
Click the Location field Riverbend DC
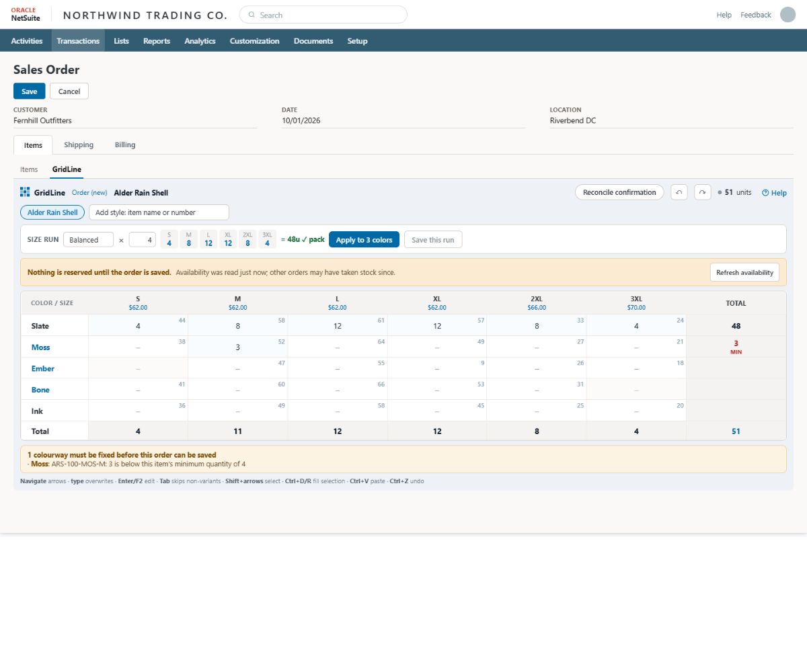pyautogui.click(x=671, y=121)
